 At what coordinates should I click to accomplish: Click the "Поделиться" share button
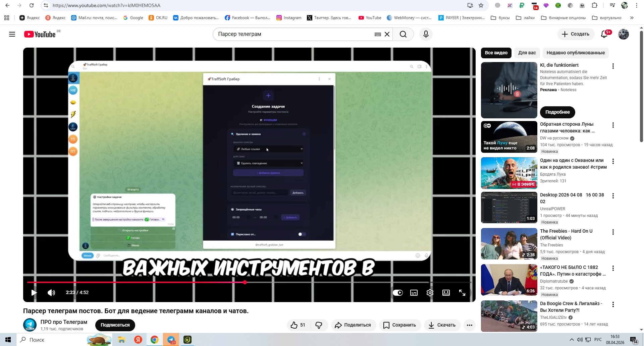pyautogui.click(x=353, y=325)
